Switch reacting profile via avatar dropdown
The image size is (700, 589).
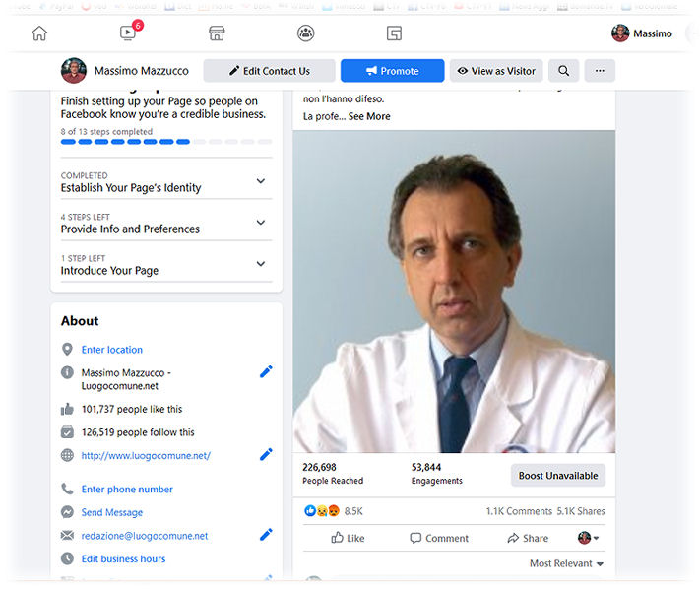(x=588, y=539)
